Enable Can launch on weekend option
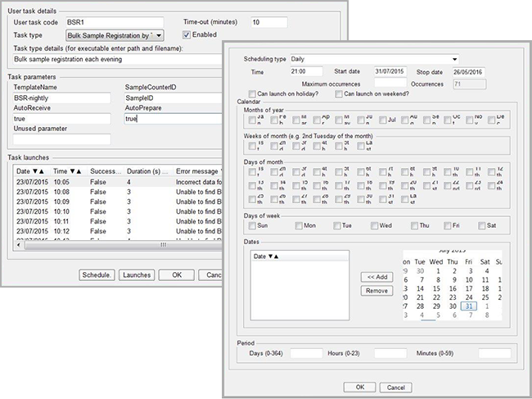This screenshot has width=532, height=399. pos(339,93)
